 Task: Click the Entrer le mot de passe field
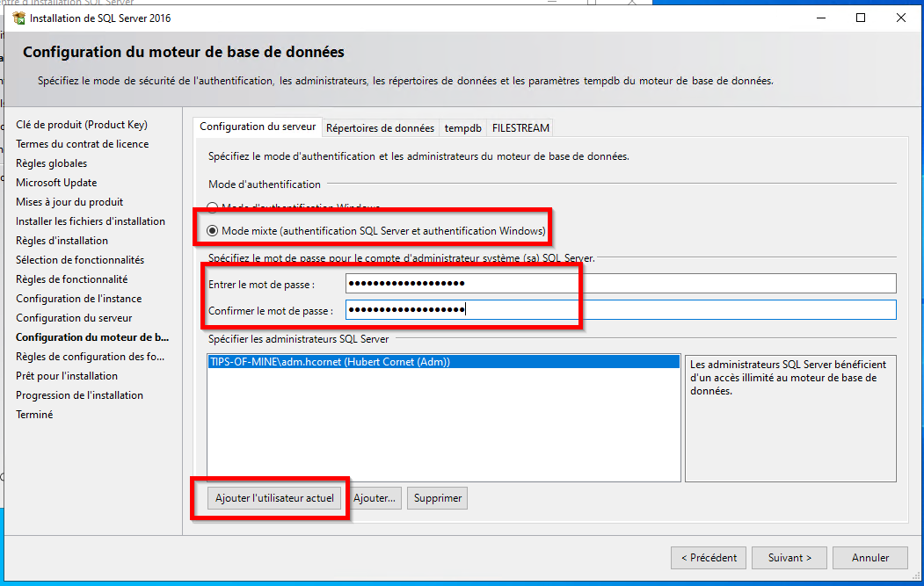(621, 283)
